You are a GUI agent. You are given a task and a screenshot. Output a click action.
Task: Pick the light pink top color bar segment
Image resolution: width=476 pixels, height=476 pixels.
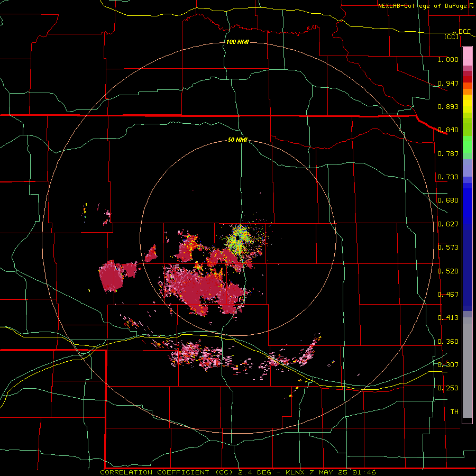[x=467, y=56]
